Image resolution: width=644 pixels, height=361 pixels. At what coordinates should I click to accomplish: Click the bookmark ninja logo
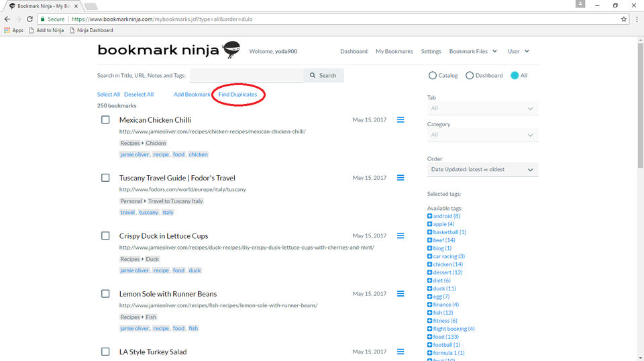[x=169, y=50]
